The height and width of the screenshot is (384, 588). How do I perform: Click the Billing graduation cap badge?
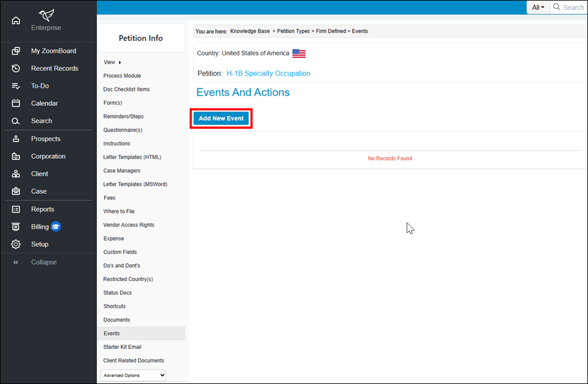click(56, 227)
